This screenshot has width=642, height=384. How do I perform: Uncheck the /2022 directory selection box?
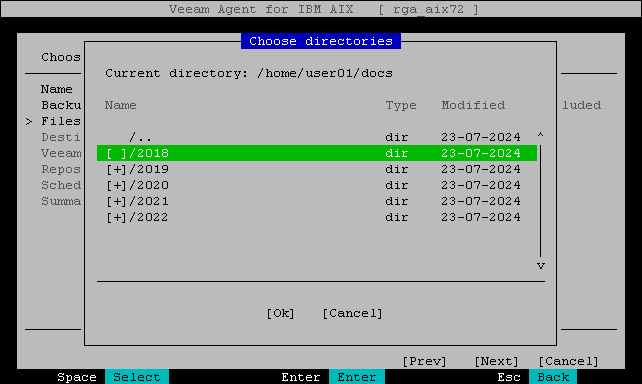coord(116,217)
